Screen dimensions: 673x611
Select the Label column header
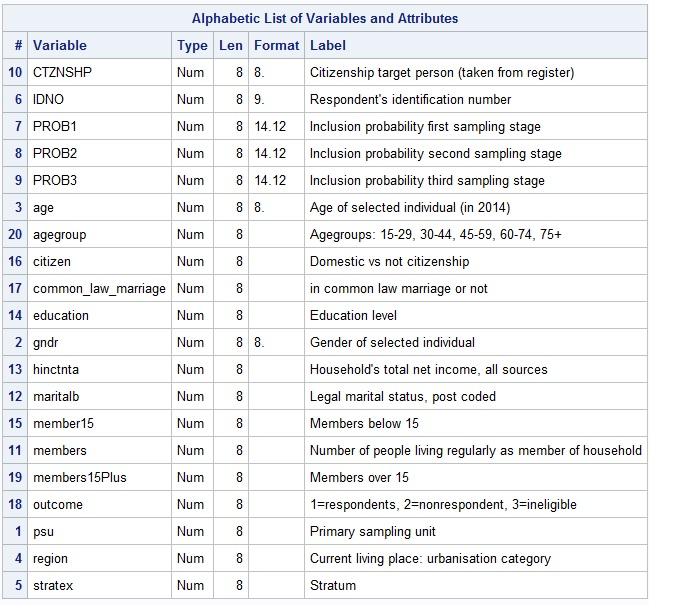476,45
